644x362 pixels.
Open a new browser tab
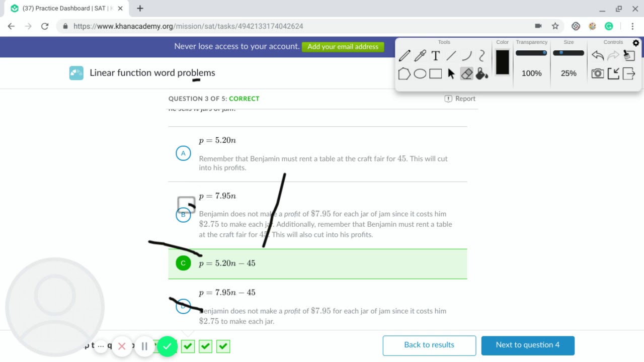[140, 9]
